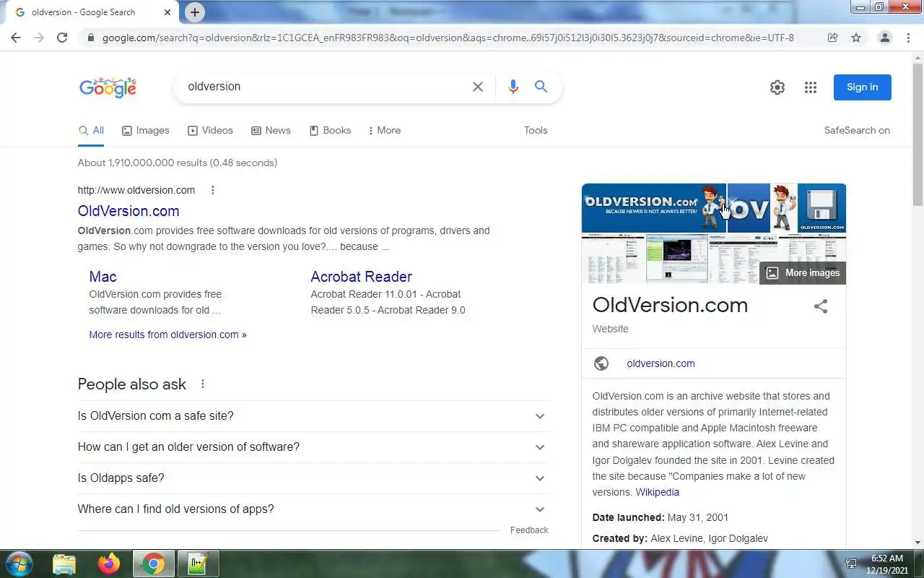Click the taskbar clock showing 6:52 AM

(x=887, y=564)
